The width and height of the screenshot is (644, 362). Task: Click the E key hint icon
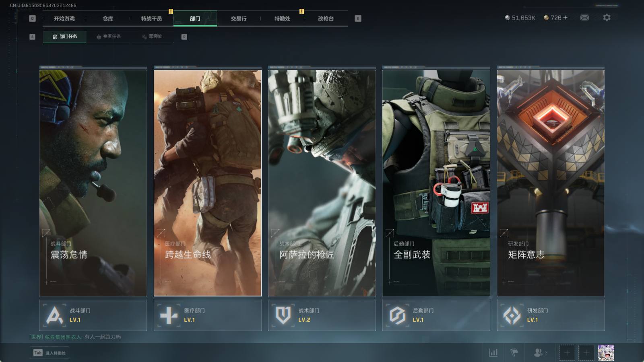coord(358,19)
